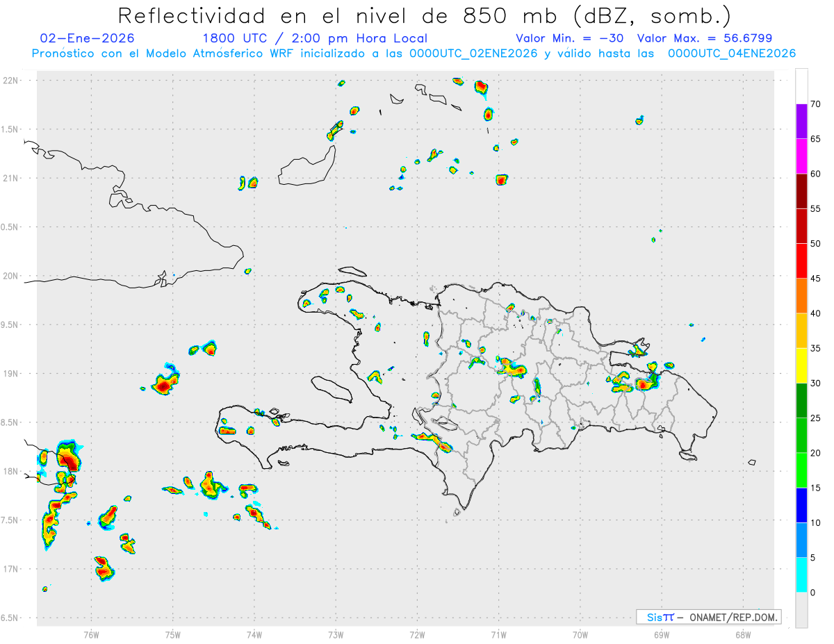Select the yellow 30–35 dBZ colorbar segment
The width and height of the screenshot is (834, 644).
801,365
